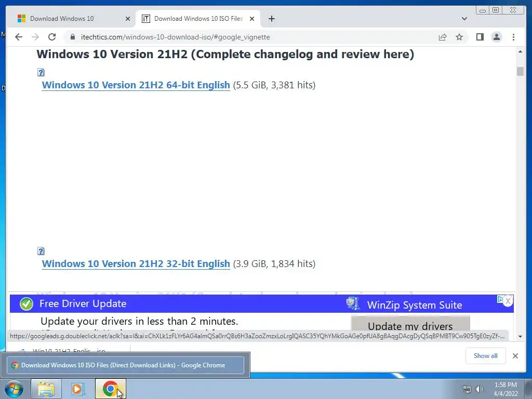Viewport: 532px width, 399px height.
Task: Click Show all downloads
Action: tap(486, 355)
